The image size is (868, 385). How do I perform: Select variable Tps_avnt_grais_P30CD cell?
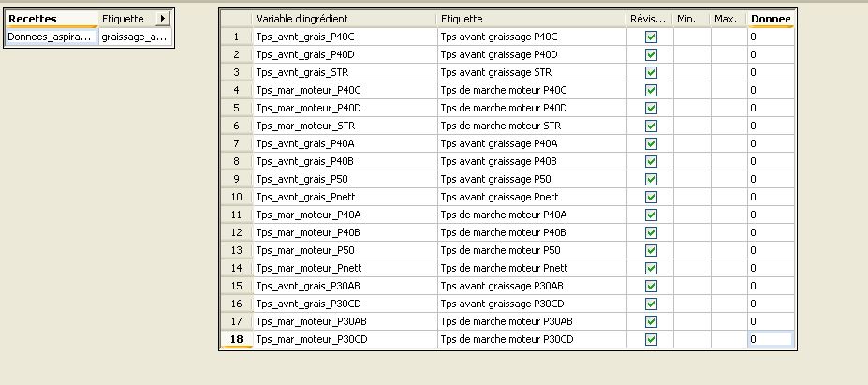click(345, 304)
